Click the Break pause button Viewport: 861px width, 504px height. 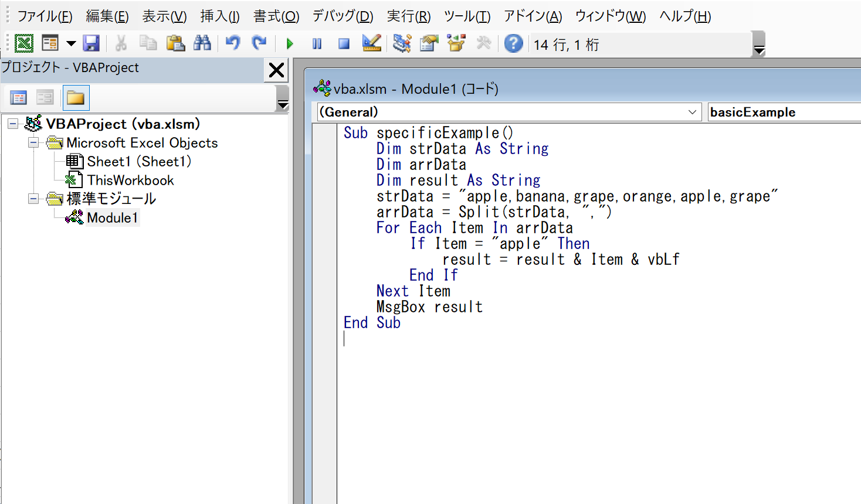tap(317, 44)
